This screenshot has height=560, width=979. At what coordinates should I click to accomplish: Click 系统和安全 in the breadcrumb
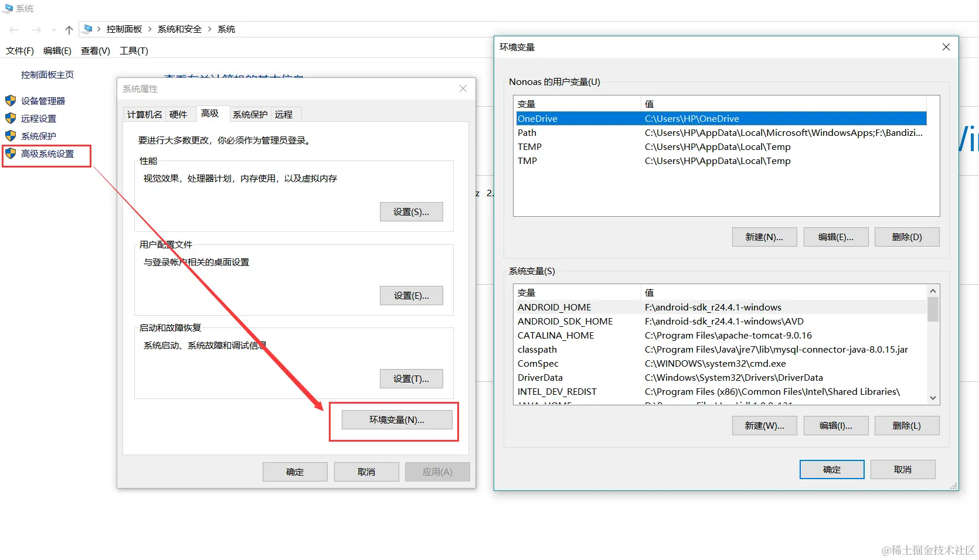tap(179, 29)
